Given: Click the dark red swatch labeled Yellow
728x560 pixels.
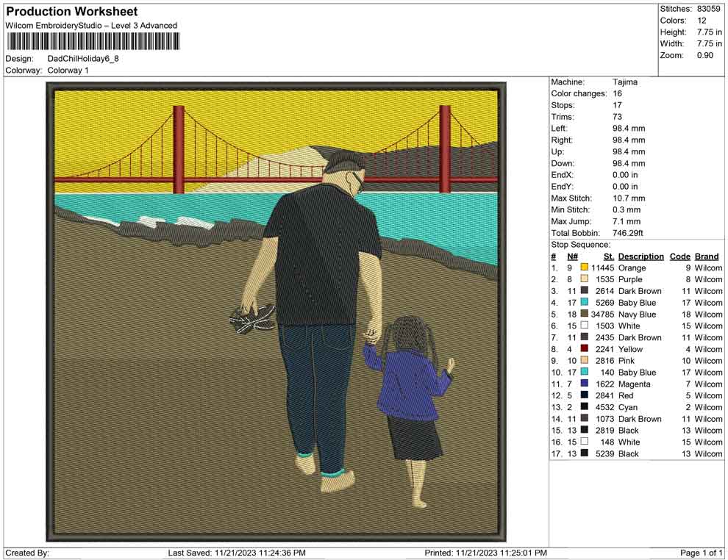Looking at the screenshot, I should coord(584,349).
